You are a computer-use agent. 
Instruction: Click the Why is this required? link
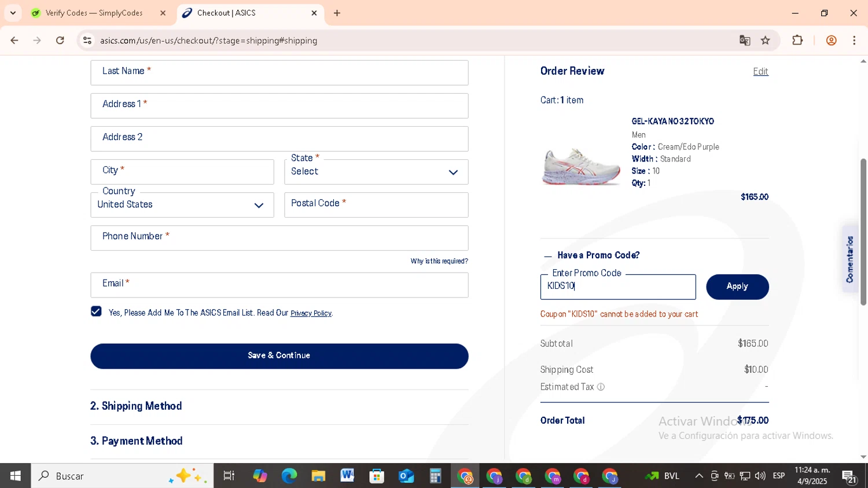click(439, 261)
